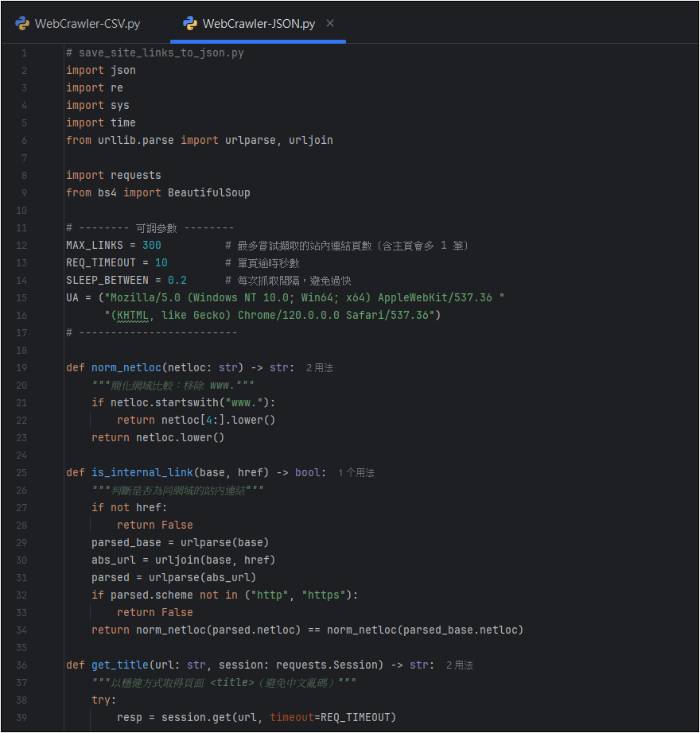Click the SLEEP_BETWEEN value 0.2
This screenshot has width=700, height=733.
pyautogui.click(x=177, y=281)
